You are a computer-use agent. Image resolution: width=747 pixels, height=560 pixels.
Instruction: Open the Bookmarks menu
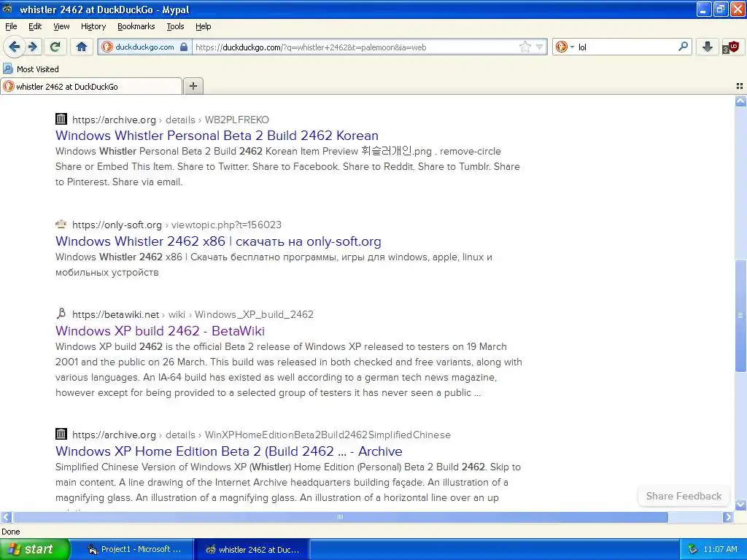[x=136, y=26]
